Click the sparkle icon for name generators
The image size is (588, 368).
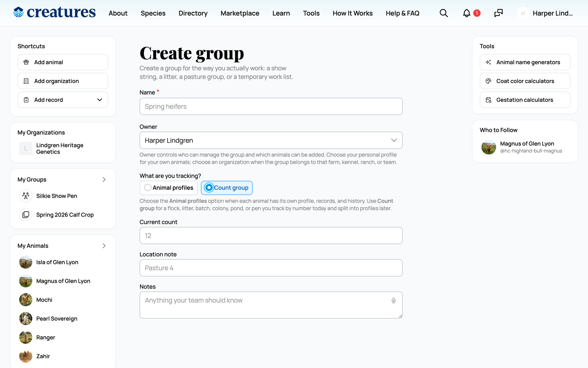coord(488,62)
